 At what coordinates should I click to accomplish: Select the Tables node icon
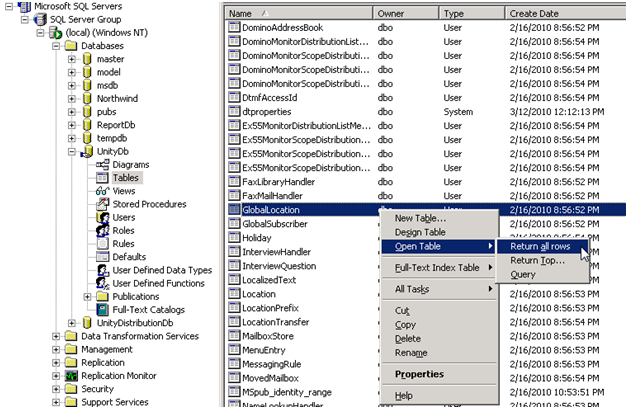[x=103, y=178]
